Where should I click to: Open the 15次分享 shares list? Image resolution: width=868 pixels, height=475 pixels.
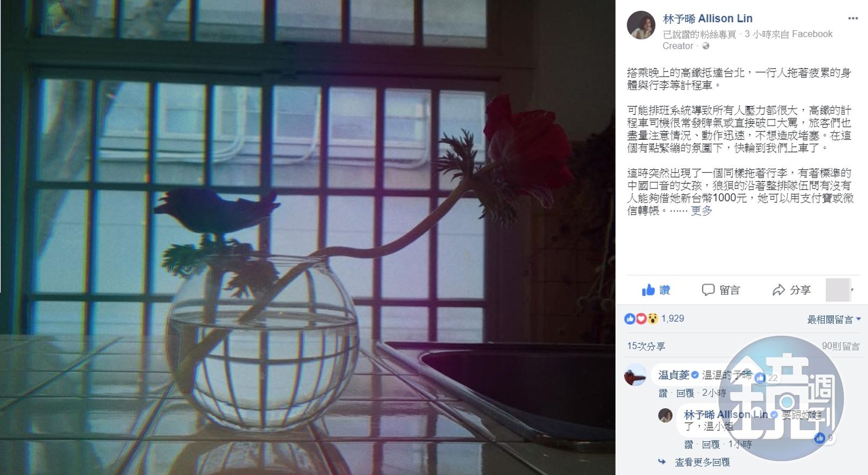tap(646, 346)
